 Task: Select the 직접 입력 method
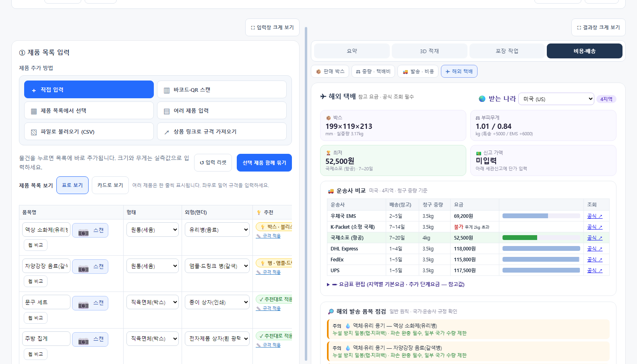click(x=89, y=89)
